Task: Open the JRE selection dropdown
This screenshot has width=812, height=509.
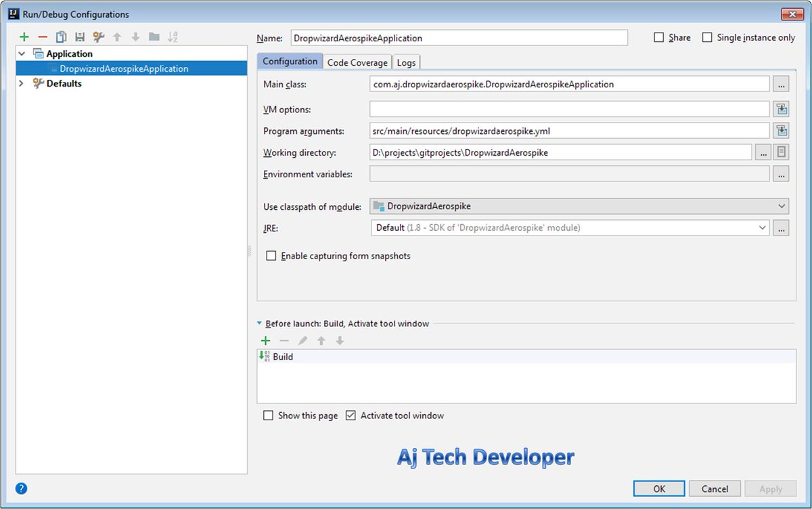Action: 763,227
